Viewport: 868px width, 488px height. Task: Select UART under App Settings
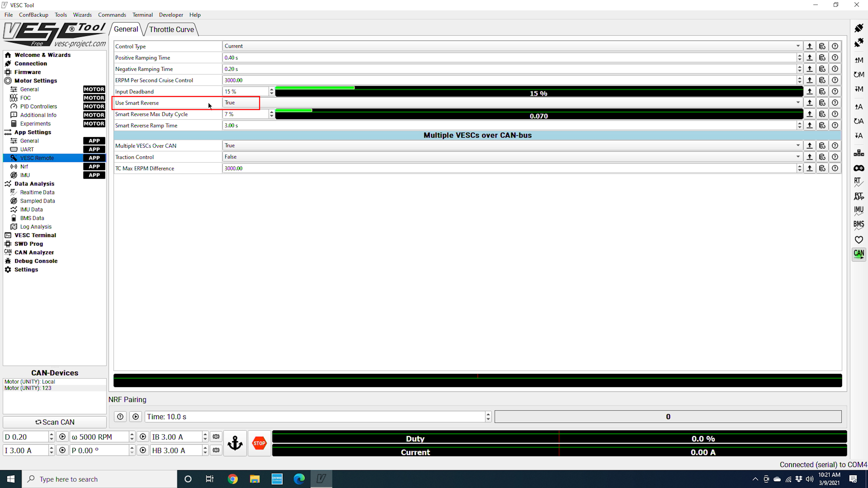(x=27, y=149)
